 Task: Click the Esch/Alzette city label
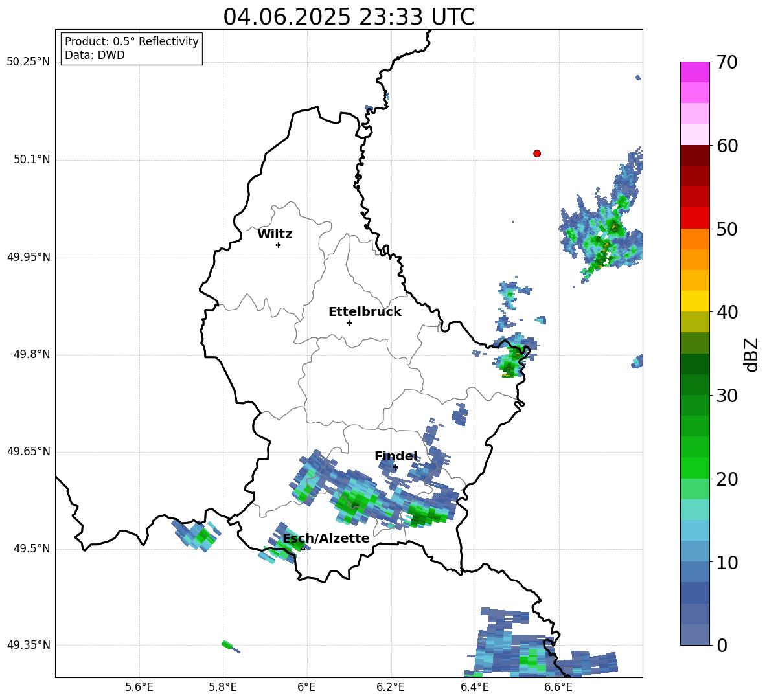point(326,538)
